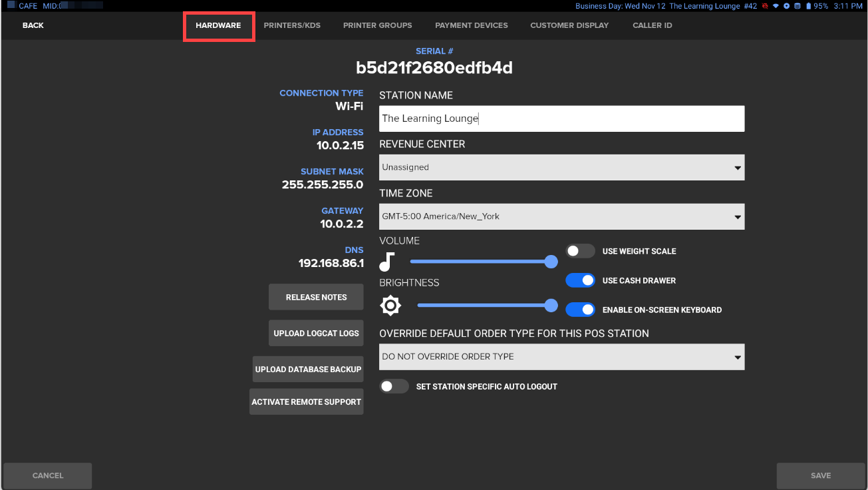Click the red offline printer status icon
This screenshot has height=490, width=868.
point(766,6)
